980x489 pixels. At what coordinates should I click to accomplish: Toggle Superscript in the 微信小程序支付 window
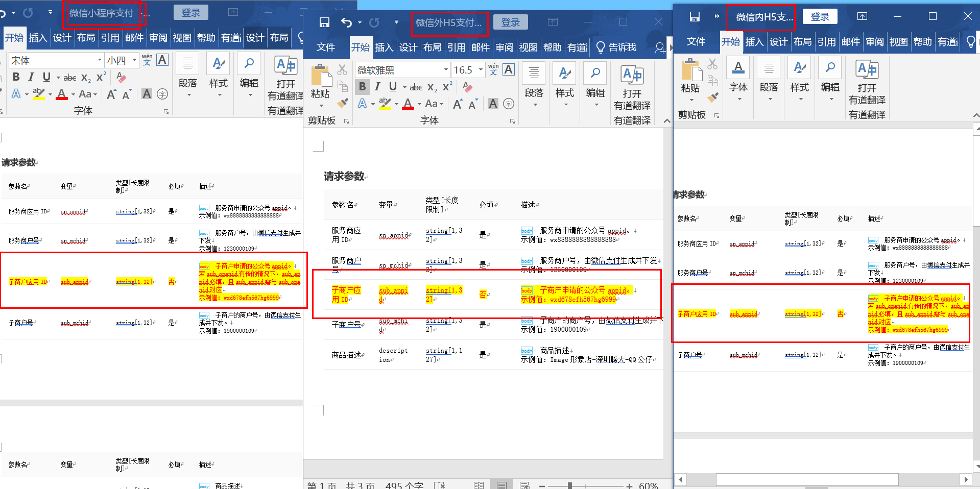click(101, 77)
